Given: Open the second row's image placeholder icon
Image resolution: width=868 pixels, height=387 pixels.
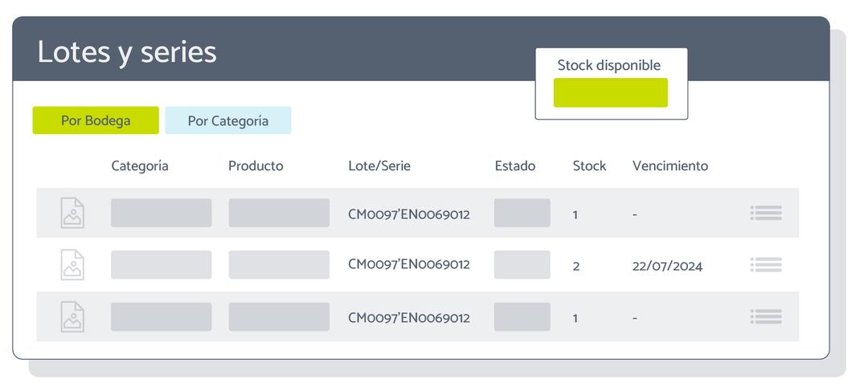Looking at the screenshot, I should (72, 265).
